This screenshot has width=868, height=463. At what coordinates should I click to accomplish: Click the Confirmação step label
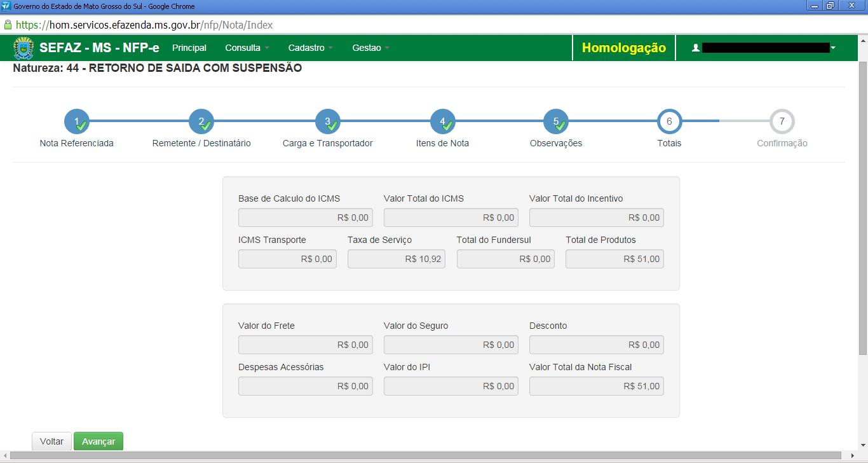click(782, 143)
